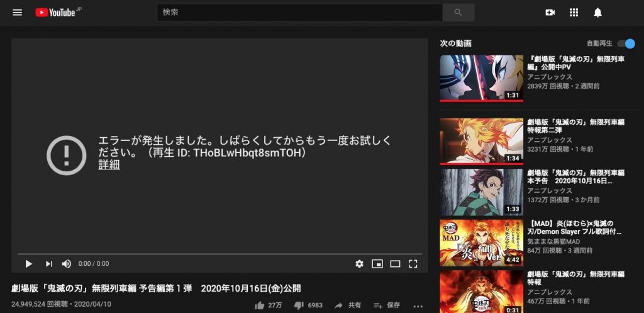Open the create video camera icon
This screenshot has height=313, width=644.
click(550, 13)
